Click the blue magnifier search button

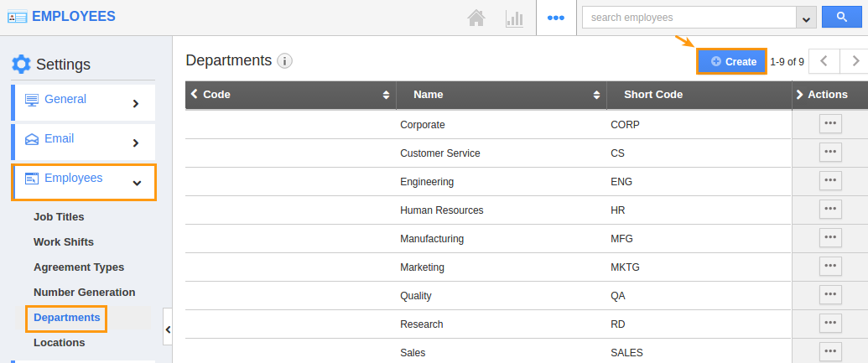point(841,17)
